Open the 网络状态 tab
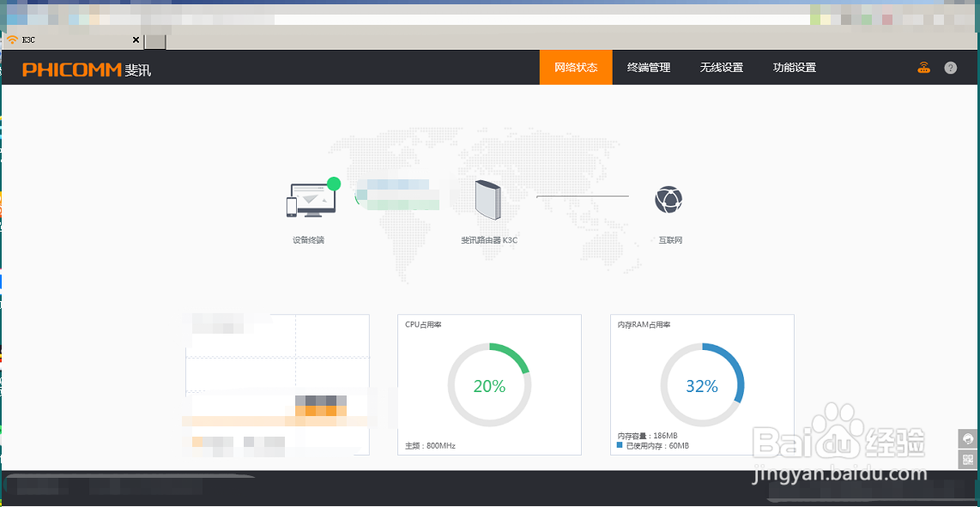This screenshot has width=980, height=507. tap(576, 68)
